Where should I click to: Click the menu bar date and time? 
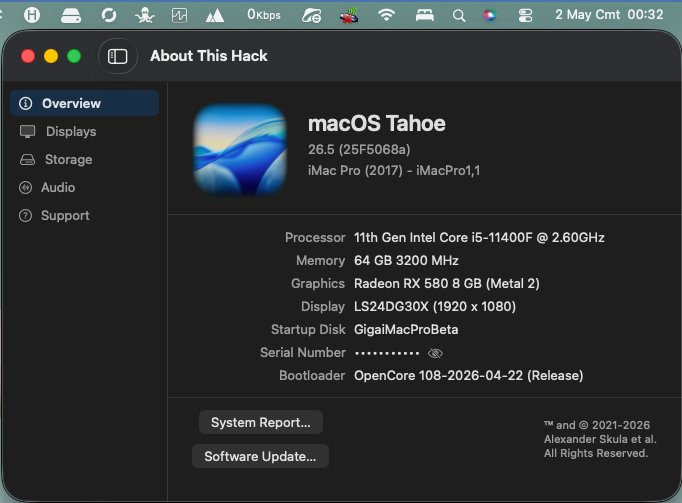609,15
